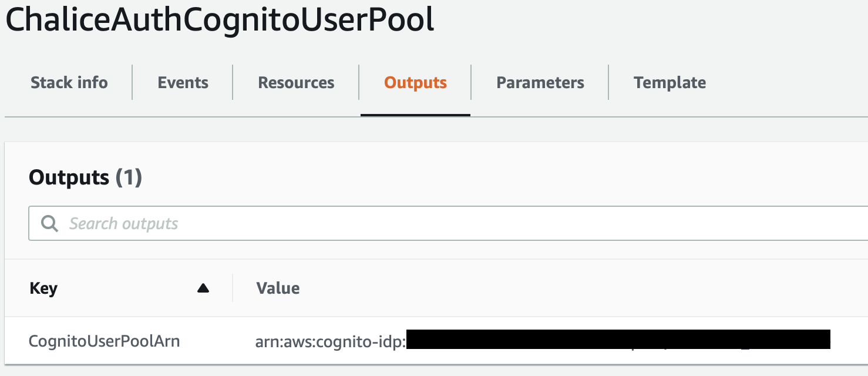This screenshot has width=868, height=376.
Task: Open the Stack info tab
Action: coord(69,83)
